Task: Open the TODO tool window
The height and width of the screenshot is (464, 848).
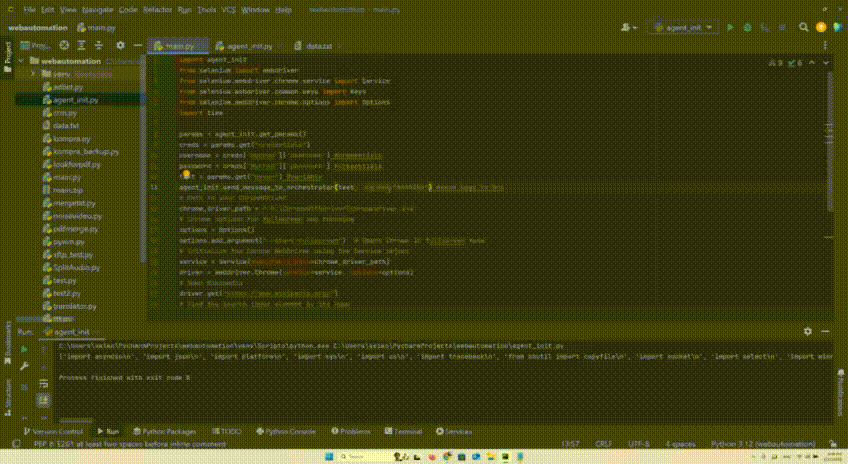Action: point(227,432)
